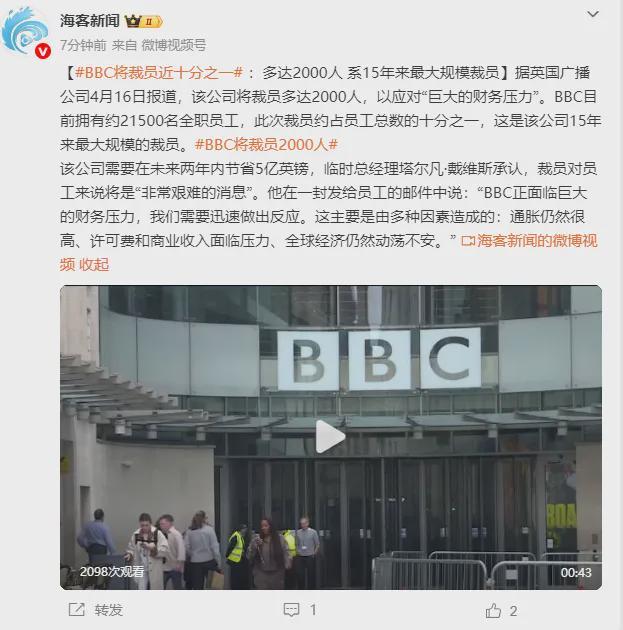Screen dimensions: 623x630
Task: Open the comments bubble icon
Action: (x=291, y=610)
